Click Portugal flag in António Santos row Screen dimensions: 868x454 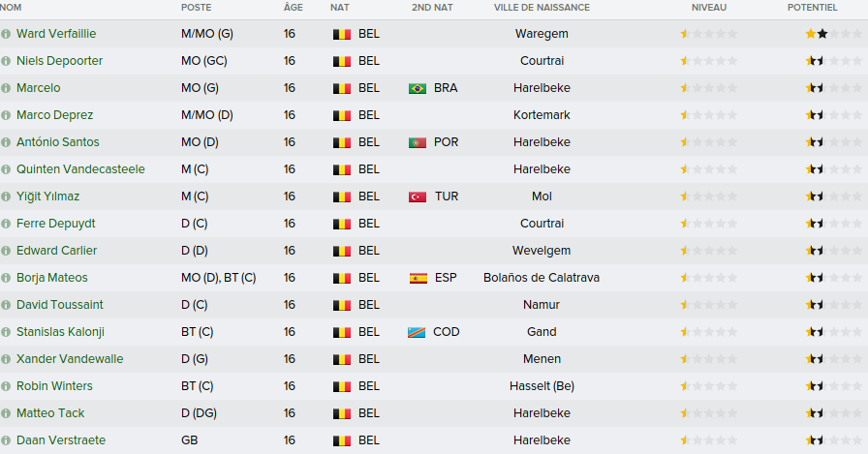coord(418,142)
